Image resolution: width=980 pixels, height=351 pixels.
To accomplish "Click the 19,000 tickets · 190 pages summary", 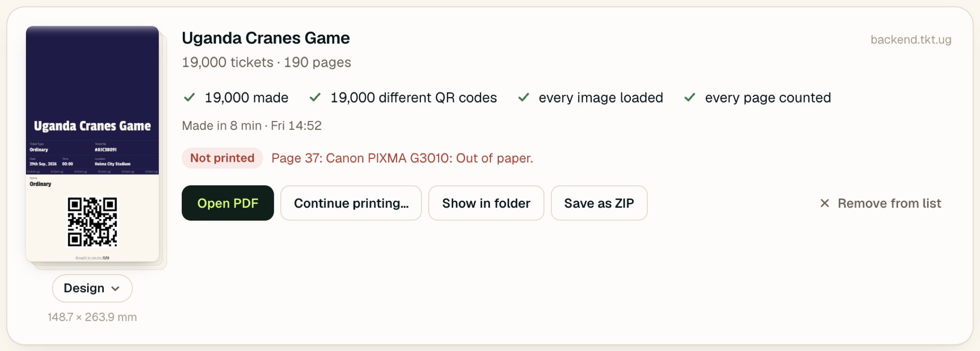I will 267,62.
